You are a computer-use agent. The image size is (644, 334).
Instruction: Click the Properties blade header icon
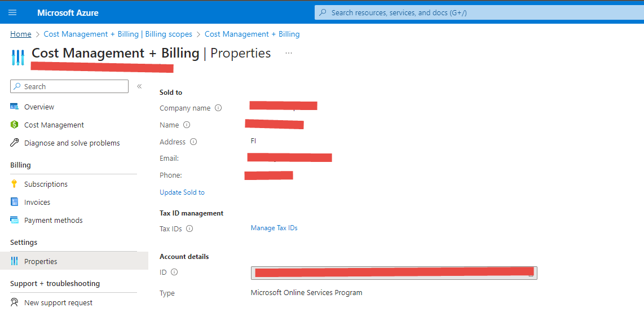point(17,58)
